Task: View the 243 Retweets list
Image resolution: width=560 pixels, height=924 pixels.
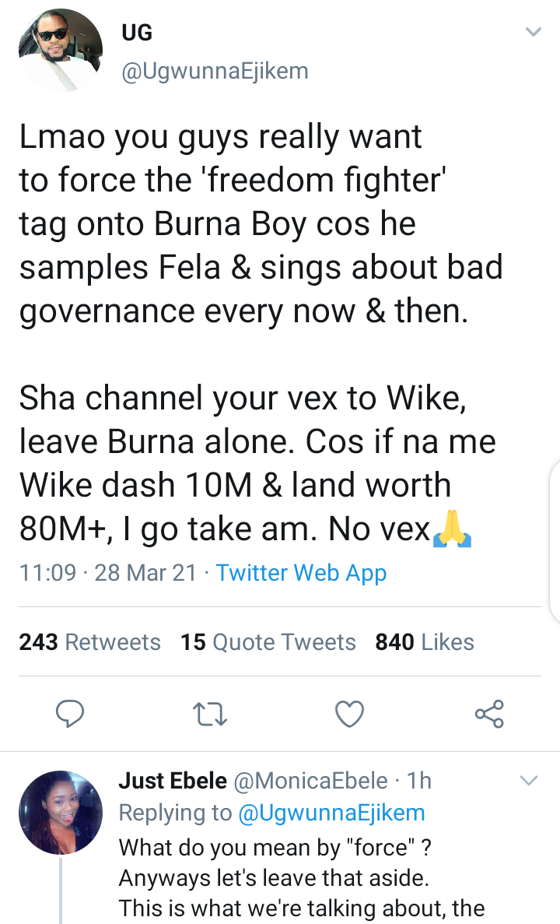Action: [x=90, y=642]
